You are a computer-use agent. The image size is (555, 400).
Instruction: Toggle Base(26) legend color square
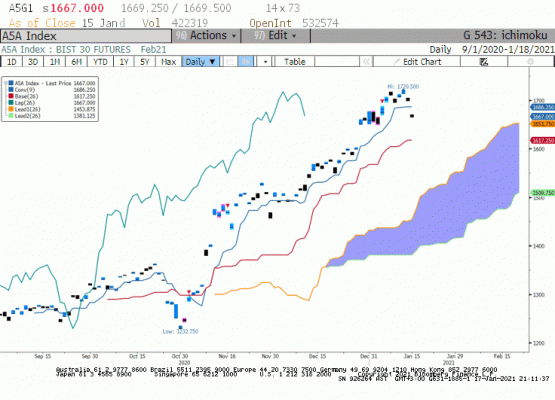click(x=11, y=96)
